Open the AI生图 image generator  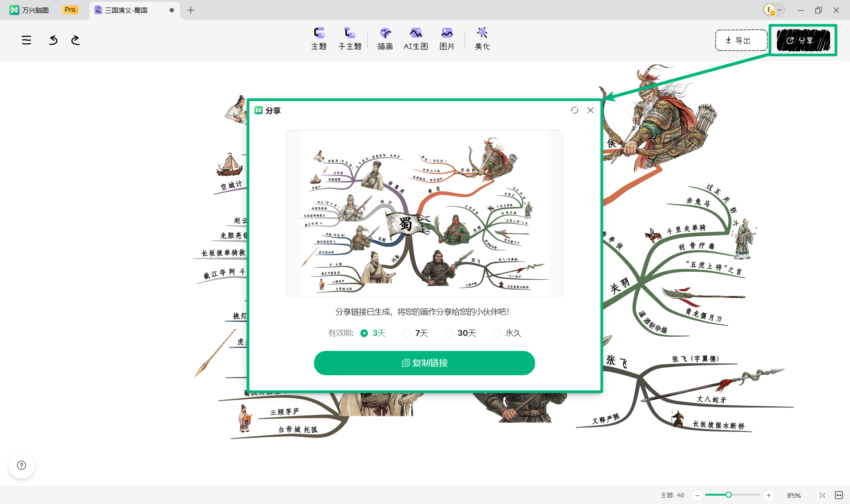pos(416,38)
